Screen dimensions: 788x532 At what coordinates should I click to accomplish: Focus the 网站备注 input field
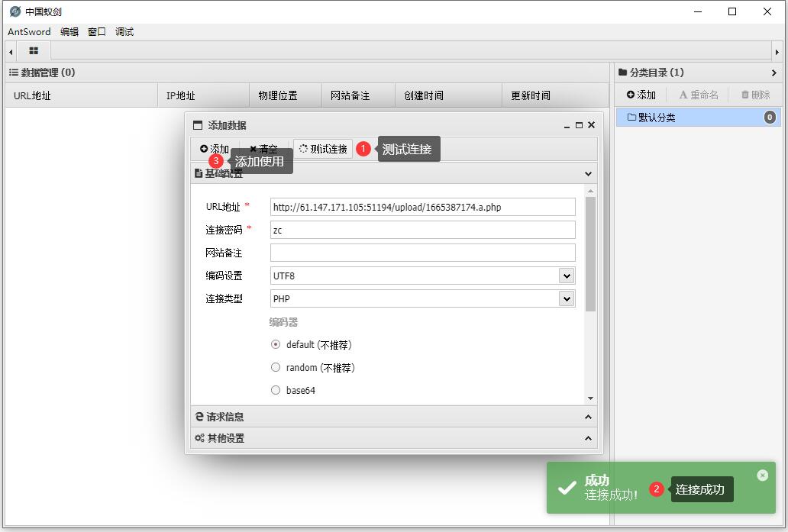point(423,253)
